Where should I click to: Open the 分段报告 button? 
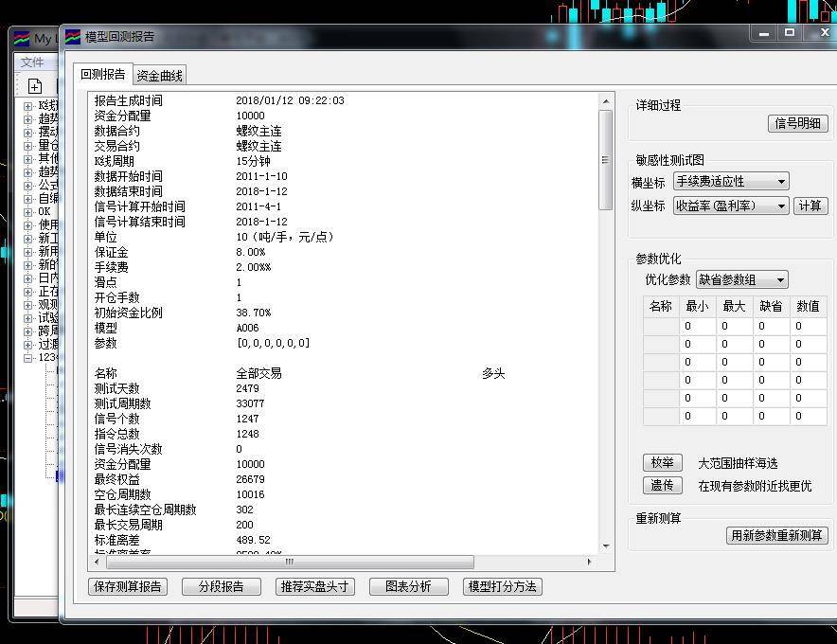[x=222, y=586]
